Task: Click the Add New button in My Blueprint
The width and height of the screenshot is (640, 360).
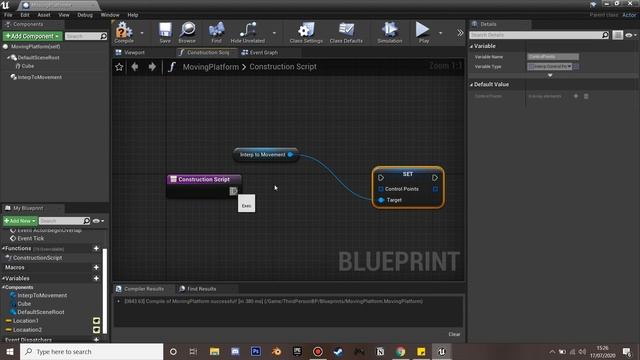Action: 20,221
